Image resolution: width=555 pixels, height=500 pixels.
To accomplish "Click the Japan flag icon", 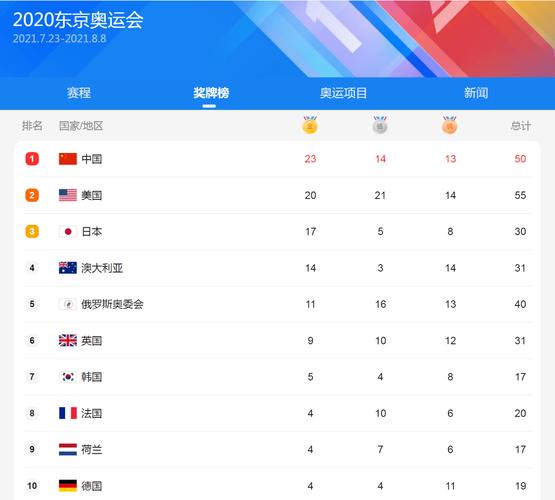I will [x=68, y=231].
